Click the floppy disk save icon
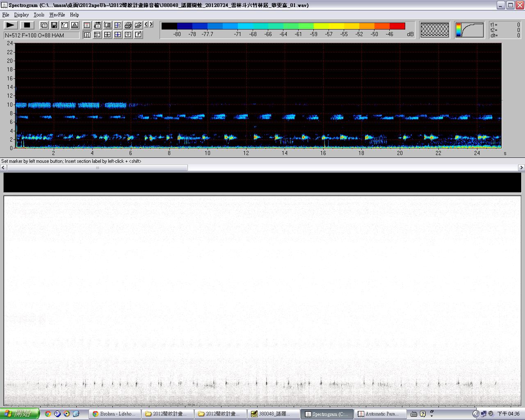 point(54,25)
